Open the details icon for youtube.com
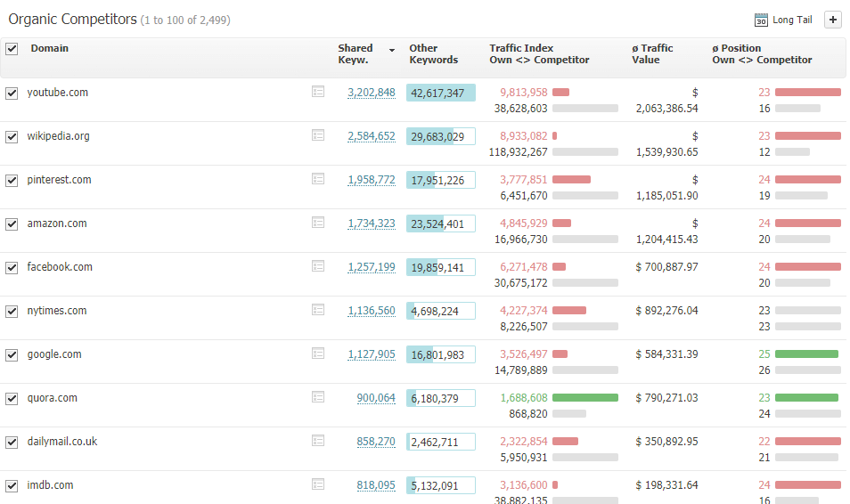The width and height of the screenshot is (850, 504). [x=318, y=92]
